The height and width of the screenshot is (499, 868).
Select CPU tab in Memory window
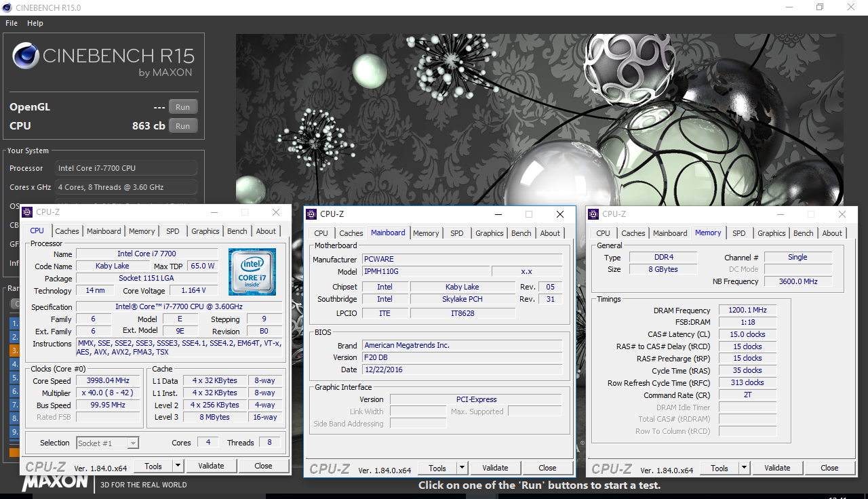tap(603, 233)
